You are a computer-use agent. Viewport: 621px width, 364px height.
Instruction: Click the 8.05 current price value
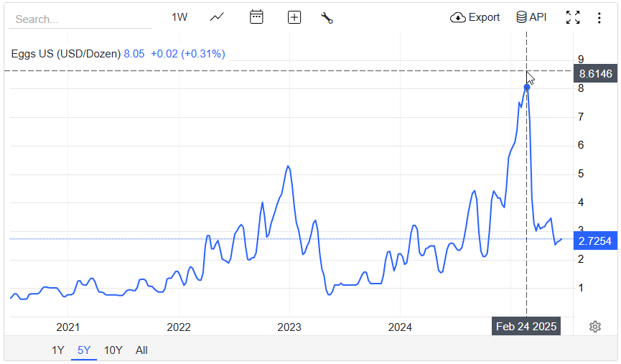click(134, 54)
